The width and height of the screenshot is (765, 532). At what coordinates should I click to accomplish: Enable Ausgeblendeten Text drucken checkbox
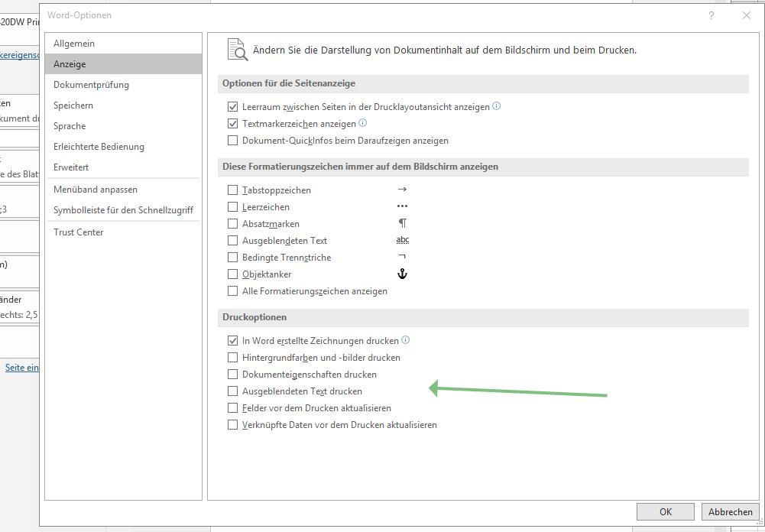233,391
